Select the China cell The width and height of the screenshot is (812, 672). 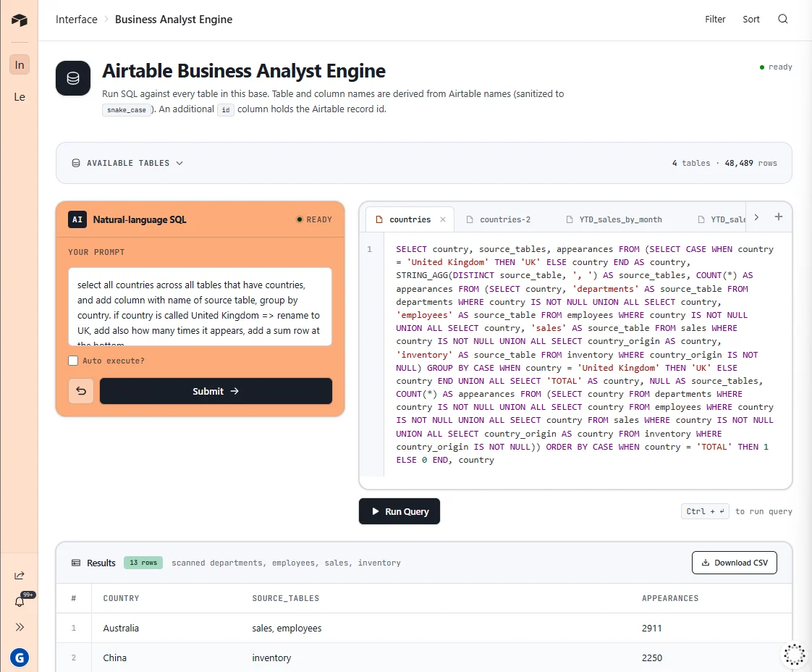[x=114, y=658]
